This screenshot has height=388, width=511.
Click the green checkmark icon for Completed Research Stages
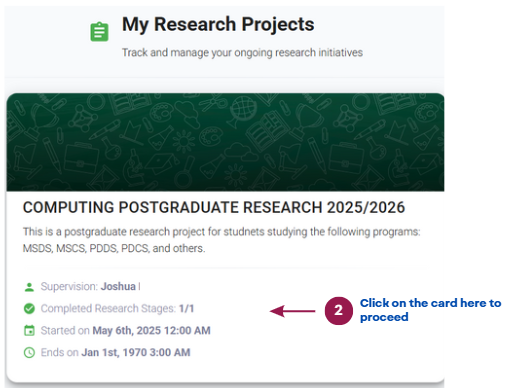29,309
